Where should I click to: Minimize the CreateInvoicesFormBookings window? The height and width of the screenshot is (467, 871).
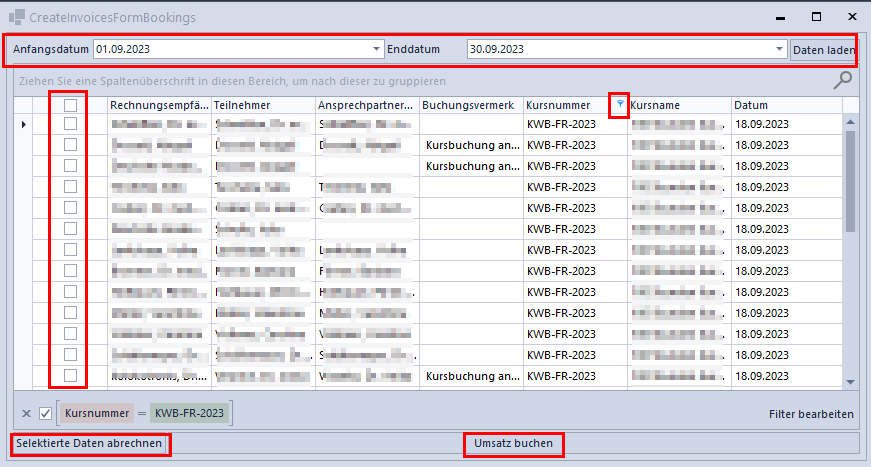click(780, 17)
